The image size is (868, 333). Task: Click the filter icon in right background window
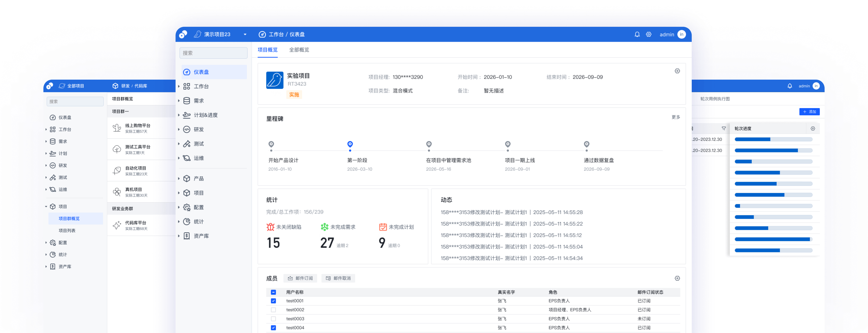723,129
